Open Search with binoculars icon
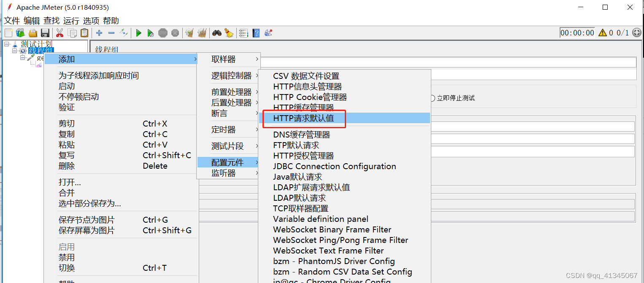This screenshot has height=283, width=644. pos(217,33)
